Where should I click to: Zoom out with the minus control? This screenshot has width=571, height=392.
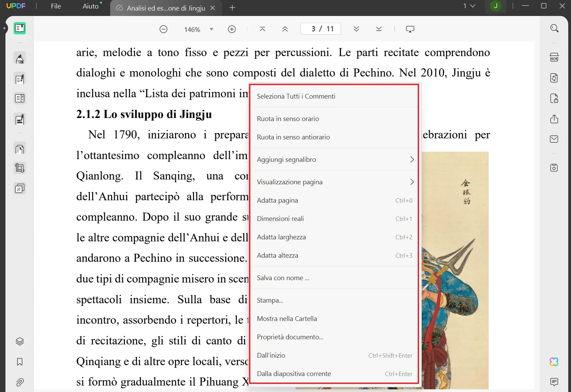[x=163, y=29]
